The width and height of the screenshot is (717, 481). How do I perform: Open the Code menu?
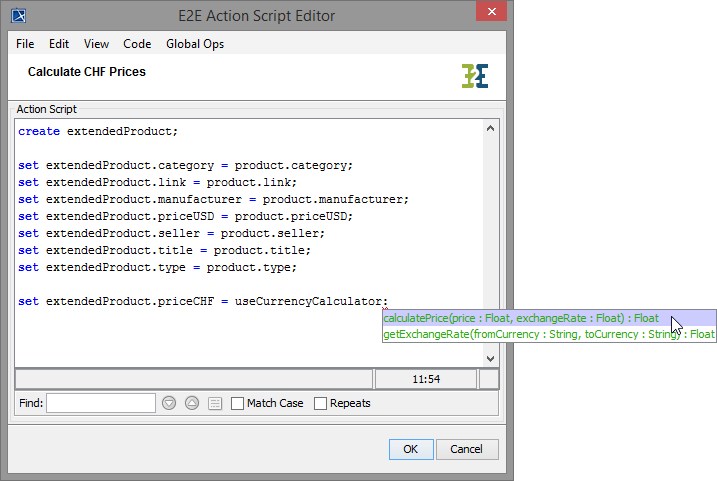tap(137, 44)
